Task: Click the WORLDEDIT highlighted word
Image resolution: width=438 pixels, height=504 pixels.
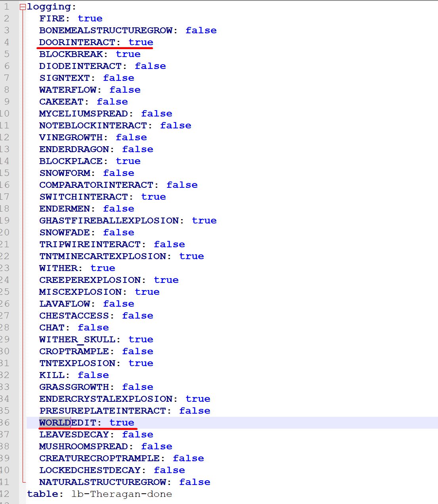Action: 54,423
